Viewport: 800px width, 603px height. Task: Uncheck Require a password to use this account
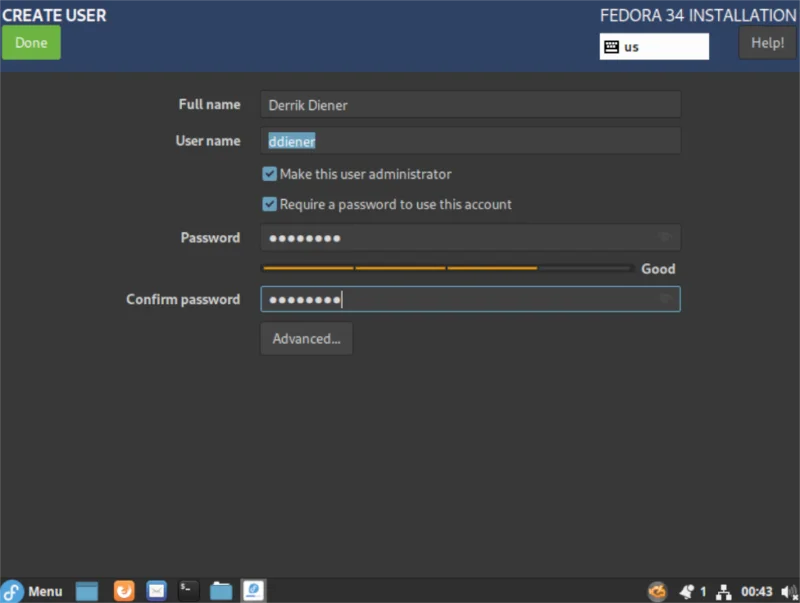click(x=269, y=205)
